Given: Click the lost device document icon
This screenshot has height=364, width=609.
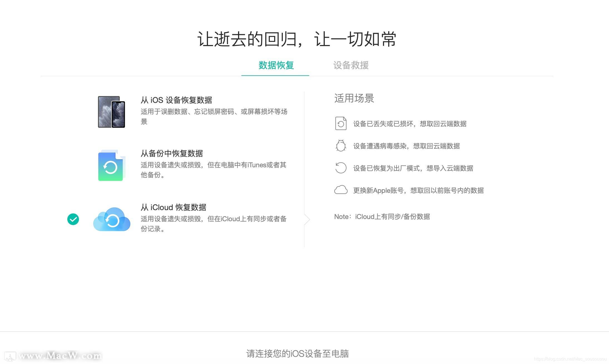Looking at the screenshot, I should (341, 124).
